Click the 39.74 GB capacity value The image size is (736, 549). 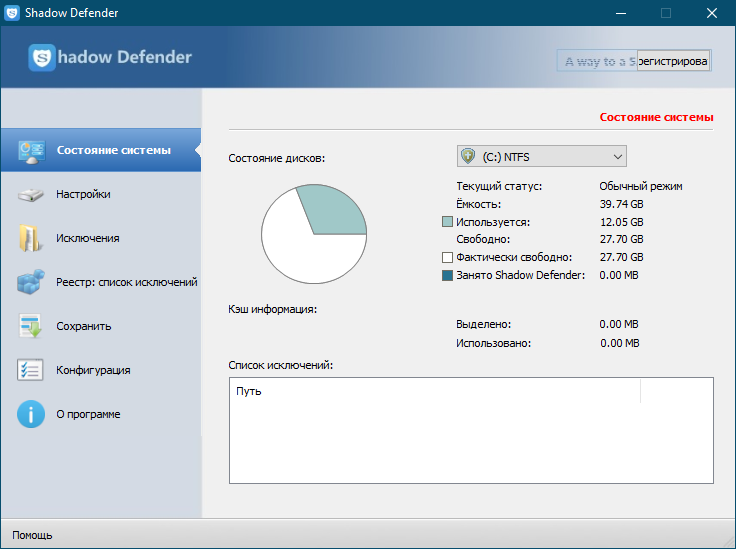pyautogui.click(x=621, y=204)
